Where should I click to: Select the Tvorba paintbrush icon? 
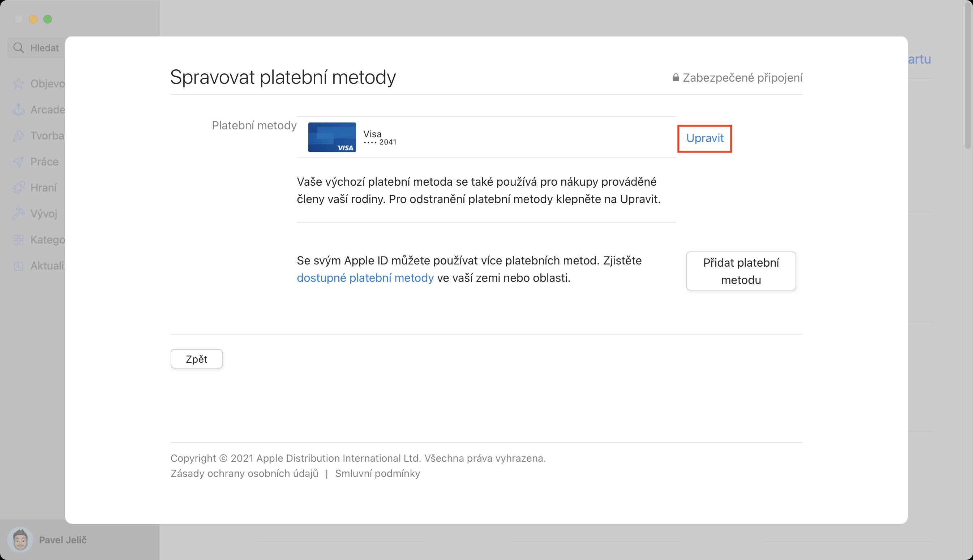pyautogui.click(x=18, y=136)
